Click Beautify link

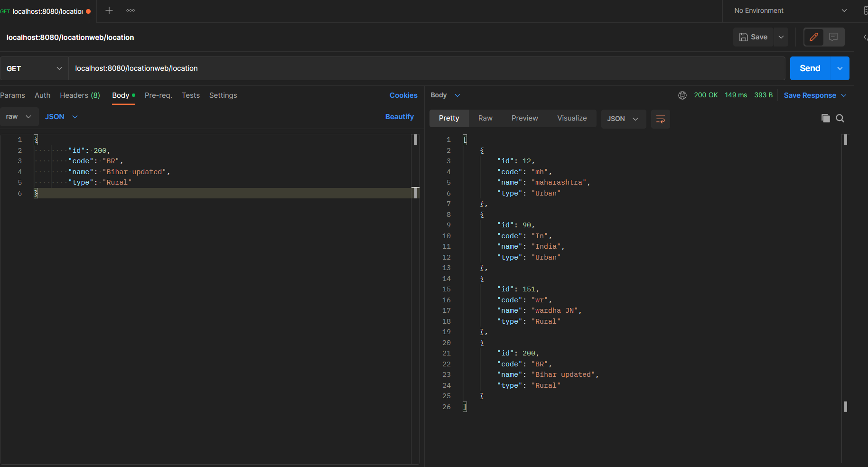[399, 117]
